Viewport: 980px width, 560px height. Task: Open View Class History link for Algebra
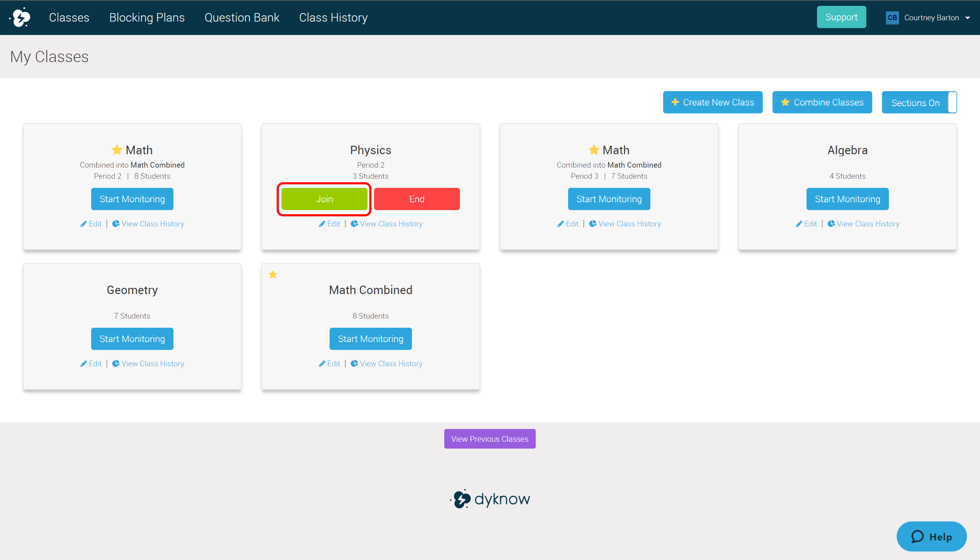click(x=868, y=224)
